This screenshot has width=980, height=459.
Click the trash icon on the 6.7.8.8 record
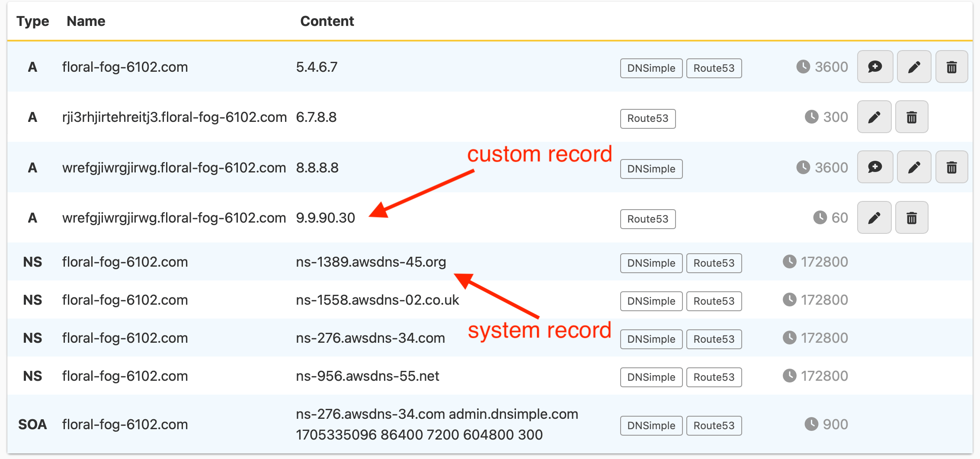[912, 117]
